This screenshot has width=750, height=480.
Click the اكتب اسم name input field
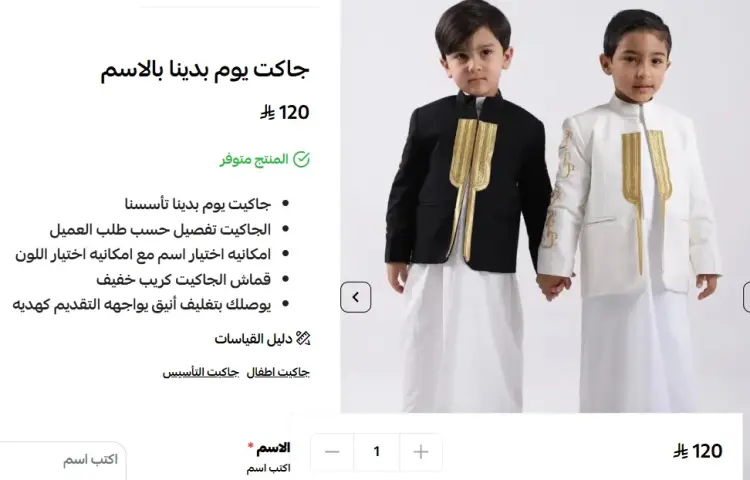(62, 460)
